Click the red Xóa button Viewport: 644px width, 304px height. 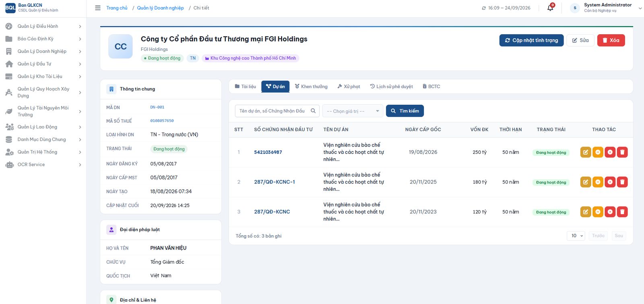[x=611, y=40]
